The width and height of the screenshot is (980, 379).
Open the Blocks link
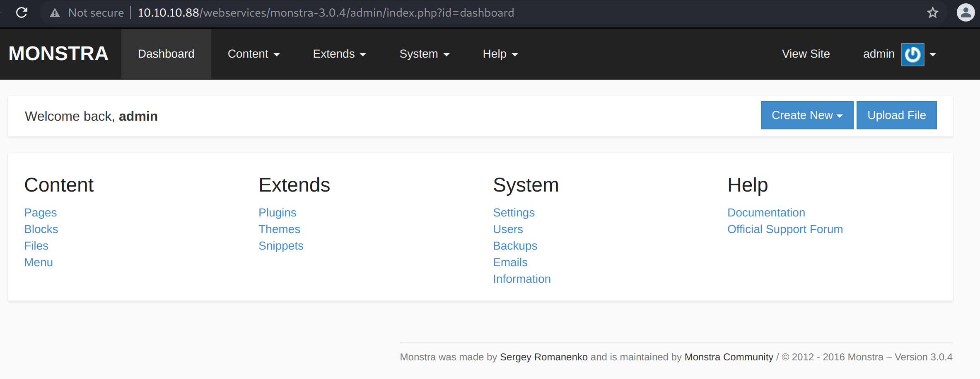[41, 229]
